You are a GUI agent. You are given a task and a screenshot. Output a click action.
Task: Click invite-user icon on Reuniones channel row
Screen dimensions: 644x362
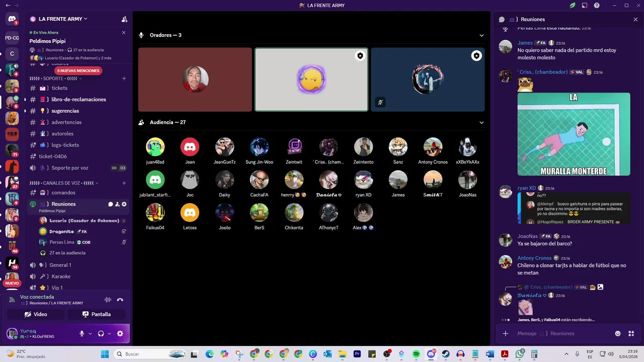117,204
